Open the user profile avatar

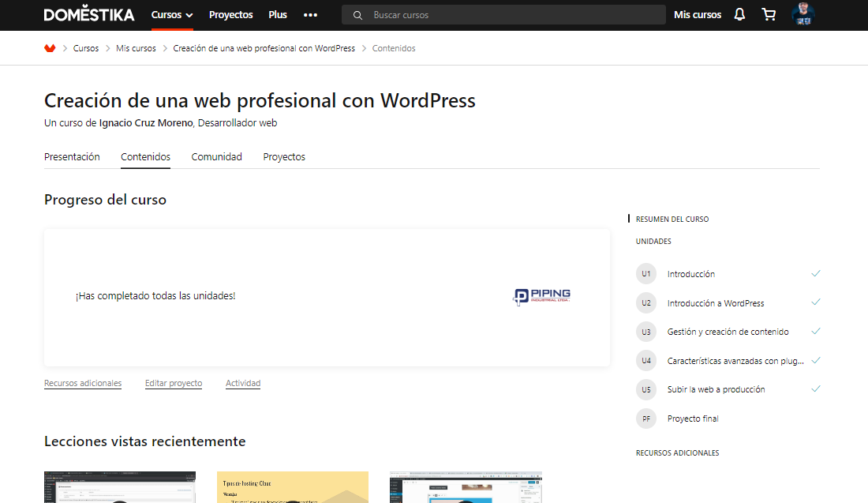coord(803,14)
